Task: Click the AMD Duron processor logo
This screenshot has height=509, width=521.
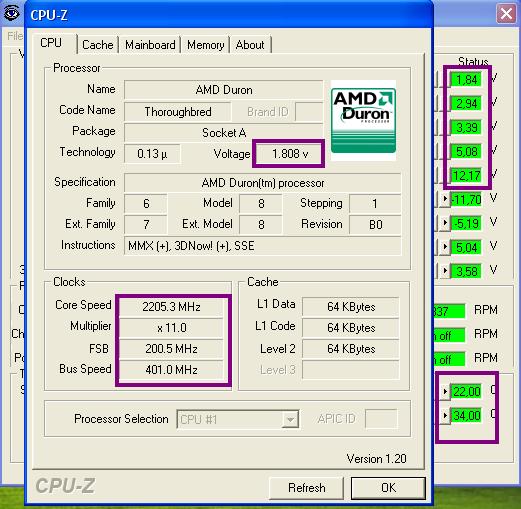Action: coord(363,121)
